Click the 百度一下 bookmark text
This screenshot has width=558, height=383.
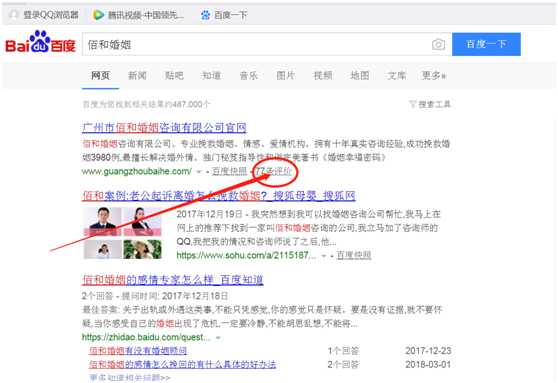coord(231,15)
